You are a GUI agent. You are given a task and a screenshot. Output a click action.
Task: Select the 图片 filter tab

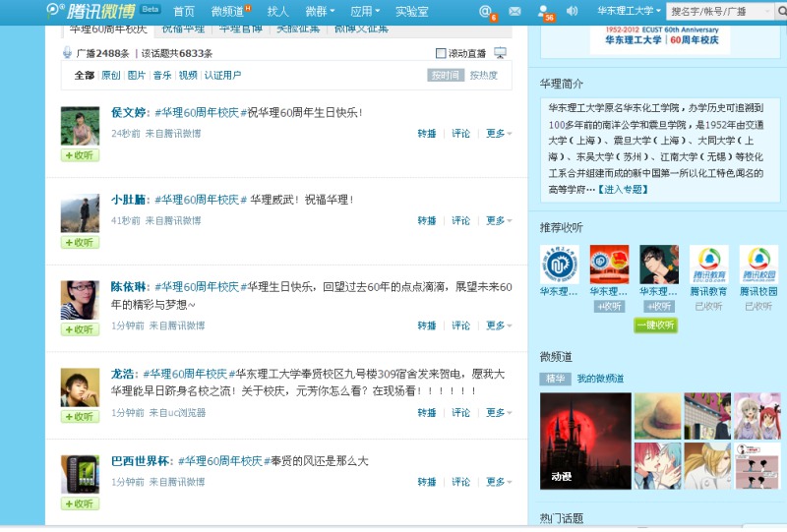click(x=137, y=76)
